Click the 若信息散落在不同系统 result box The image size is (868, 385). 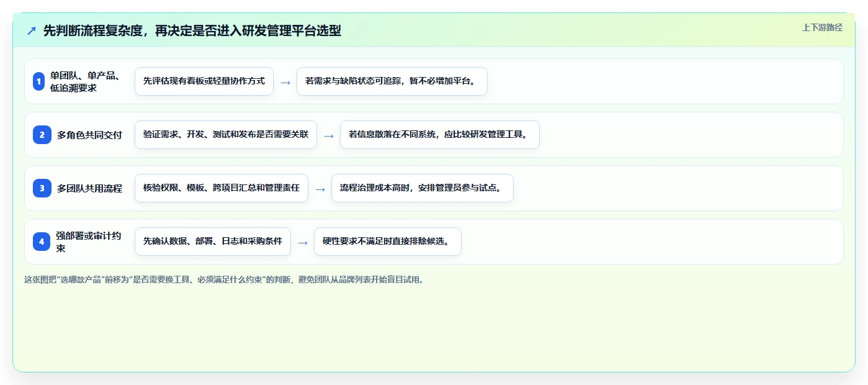click(x=440, y=135)
